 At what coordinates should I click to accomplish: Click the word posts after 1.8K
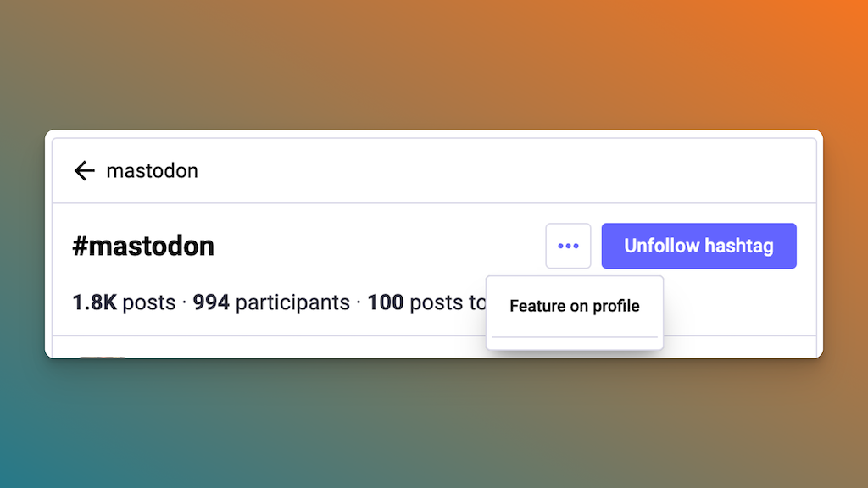coord(149,302)
